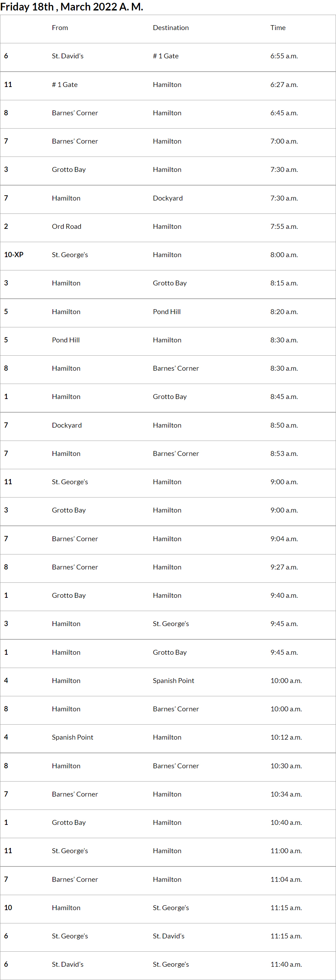Viewport: 336px width, 980px height.
Task: Click the Friday 18th, March 2022 heading
Action: [72, 7]
